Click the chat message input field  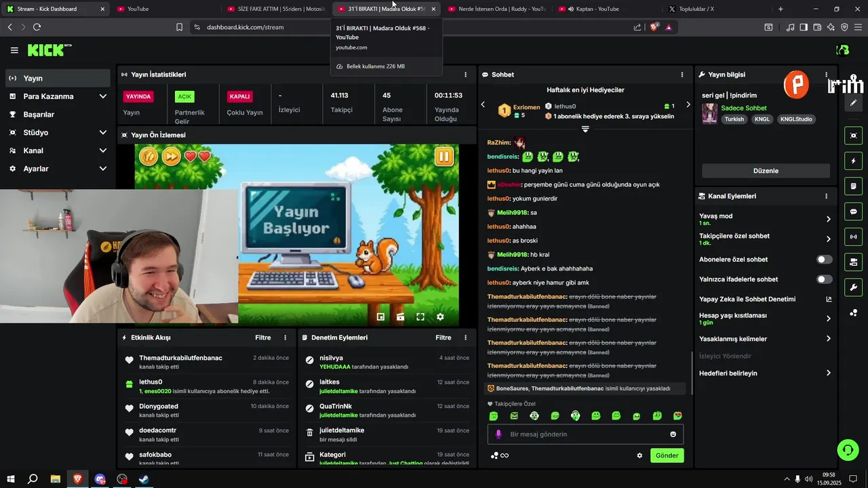coord(585,434)
